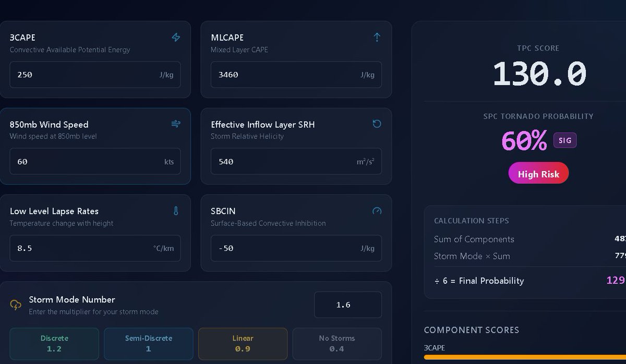Click the Sum of Components row label
The height and width of the screenshot is (364, 626).
pos(474,239)
